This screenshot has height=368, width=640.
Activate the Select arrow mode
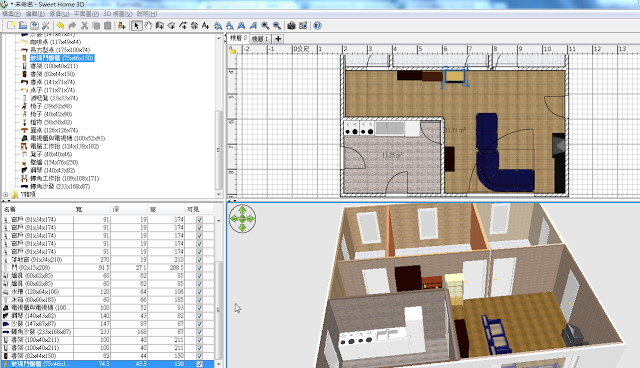click(x=136, y=26)
